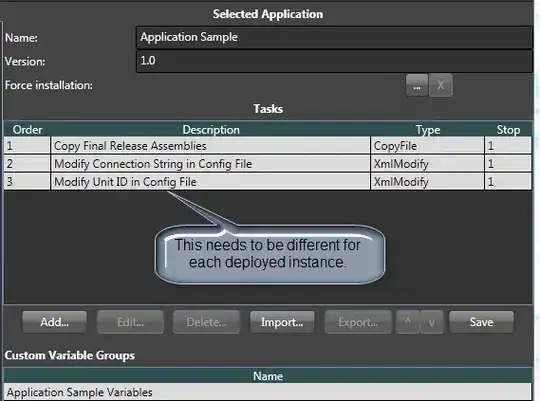Click the Stop column header
This screenshot has height=401, width=540.
[508, 130]
